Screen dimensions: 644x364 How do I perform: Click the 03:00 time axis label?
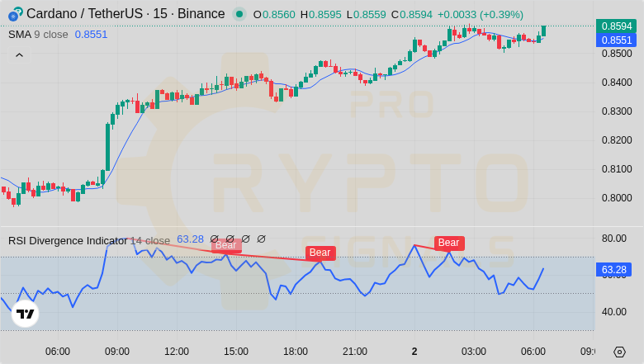point(474,352)
